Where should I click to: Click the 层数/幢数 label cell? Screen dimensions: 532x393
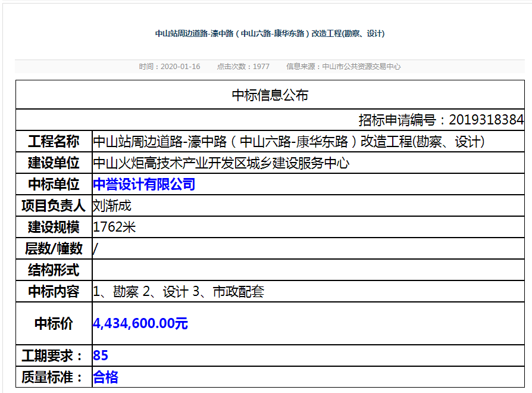(x=54, y=248)
